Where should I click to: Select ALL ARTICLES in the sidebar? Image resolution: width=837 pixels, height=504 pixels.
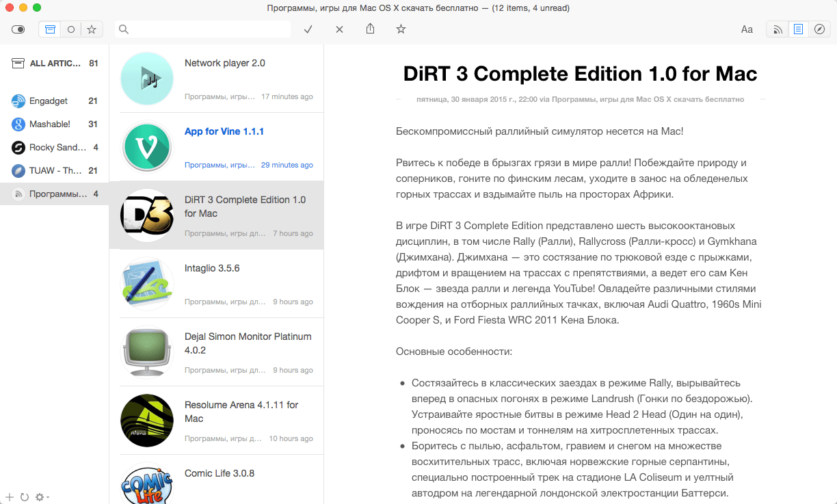tap(55, 64)
